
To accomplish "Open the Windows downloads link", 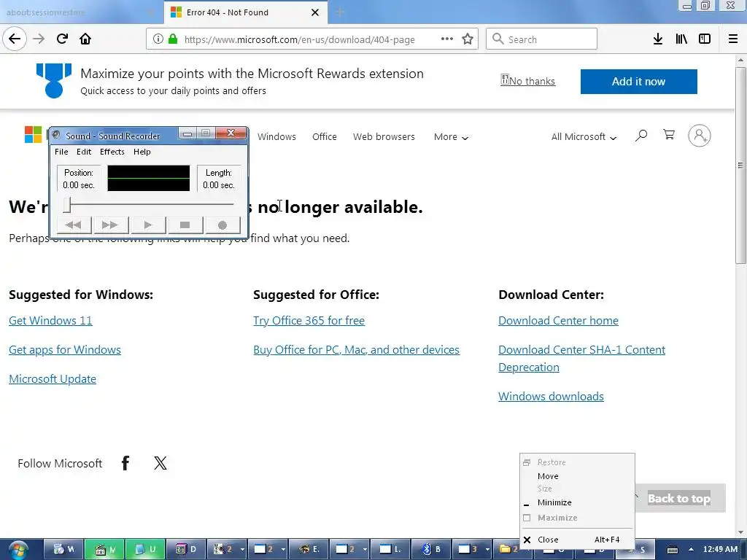I will (x=551, y=396).
